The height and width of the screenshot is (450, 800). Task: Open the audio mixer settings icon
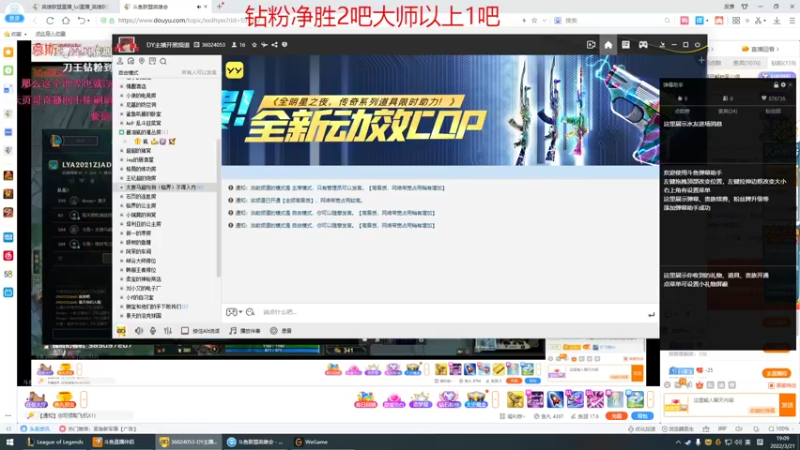click(168, 331)
